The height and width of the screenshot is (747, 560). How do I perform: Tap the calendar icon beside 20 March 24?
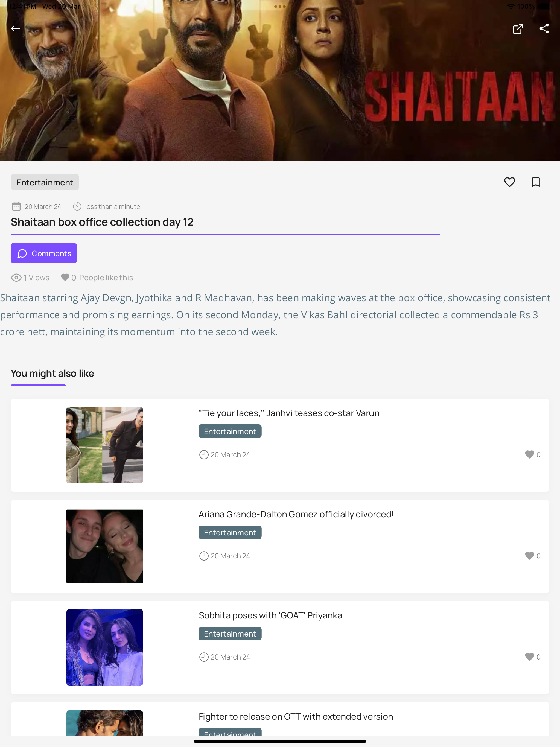[x=16, y=206]
